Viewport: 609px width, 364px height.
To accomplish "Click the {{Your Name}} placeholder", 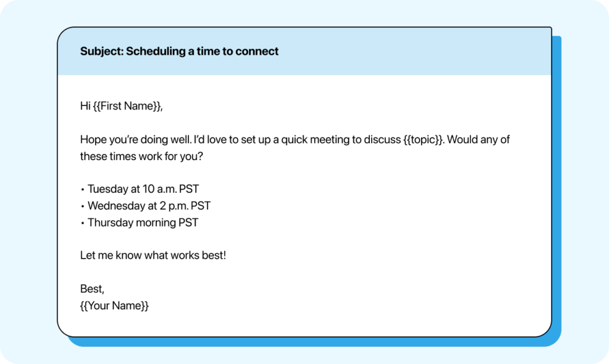I will tap(114, 306).
